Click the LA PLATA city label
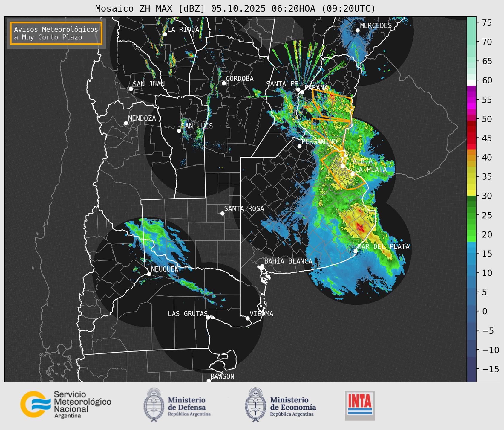Image resolution: width=504 pixels, height=430 pixels. [371, 170]
